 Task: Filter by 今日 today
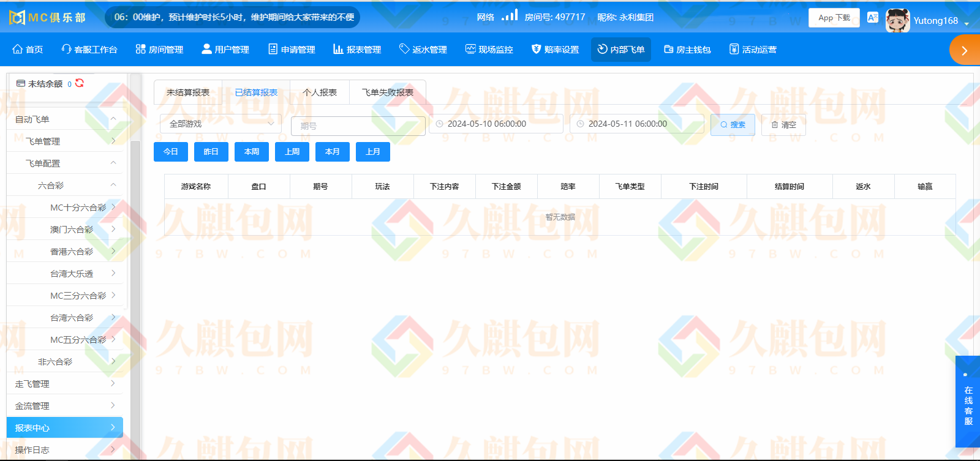[x=171, y=152]
